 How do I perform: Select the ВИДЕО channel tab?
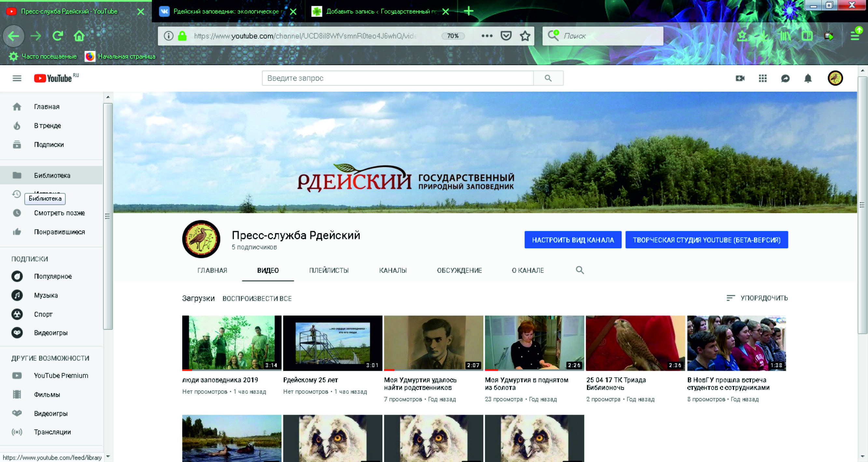click(x=268, y=270)
